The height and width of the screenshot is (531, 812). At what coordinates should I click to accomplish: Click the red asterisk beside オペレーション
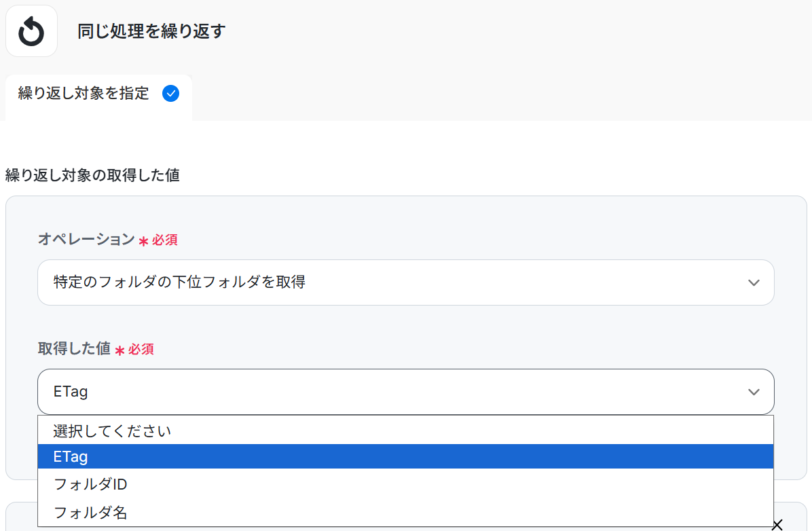[x=143, y=242]
